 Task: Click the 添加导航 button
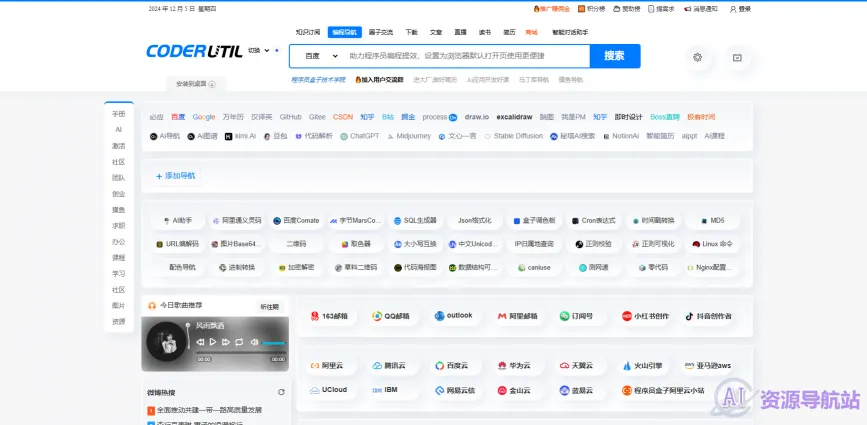176,176
